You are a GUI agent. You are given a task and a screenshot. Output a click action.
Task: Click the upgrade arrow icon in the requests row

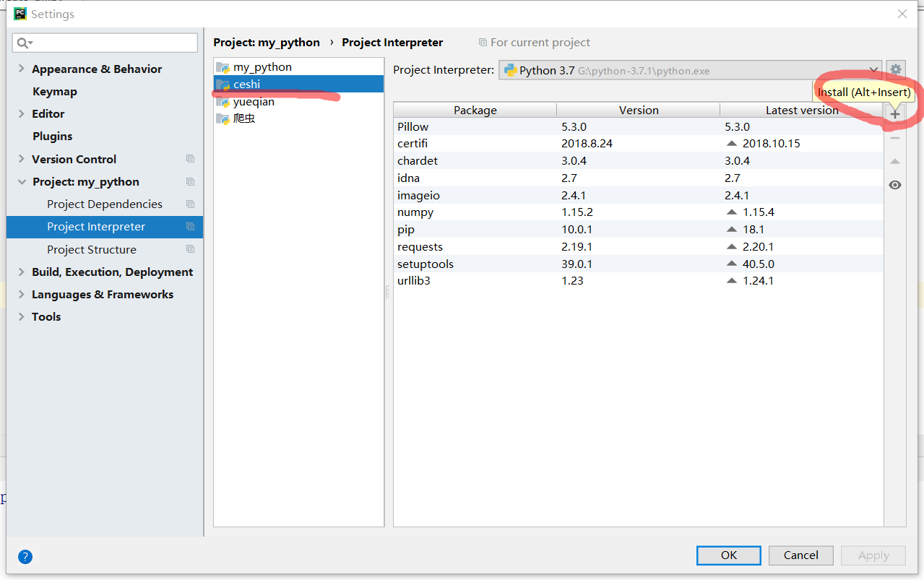pos(732,246)
